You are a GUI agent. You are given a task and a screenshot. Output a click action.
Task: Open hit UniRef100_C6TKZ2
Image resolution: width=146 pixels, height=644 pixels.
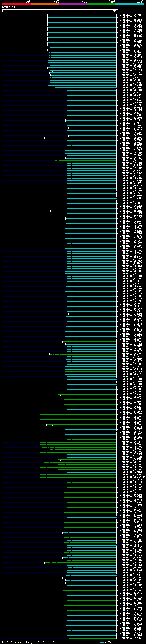pos(131,40)
